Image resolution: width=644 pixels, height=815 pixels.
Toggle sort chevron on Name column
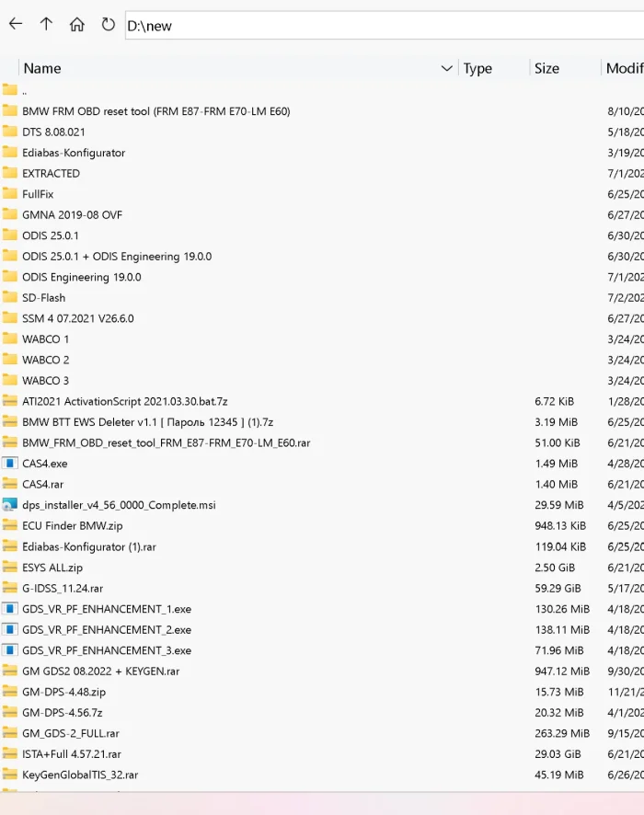[x=446, y=68]
